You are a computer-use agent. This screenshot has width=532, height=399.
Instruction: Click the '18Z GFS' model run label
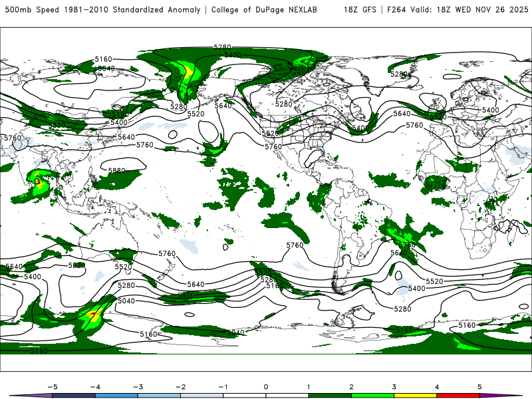[360, 9]
